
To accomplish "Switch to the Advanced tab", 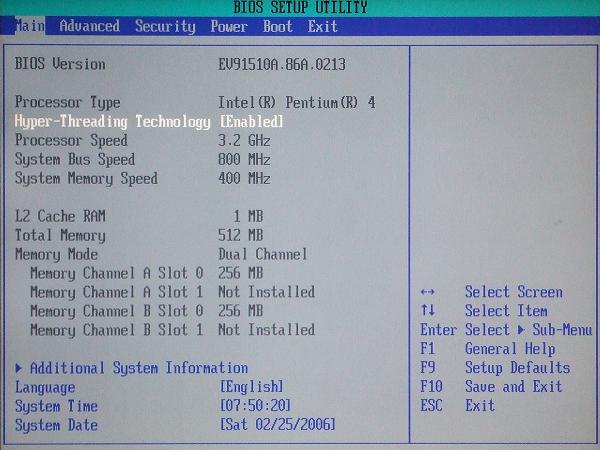I will (89, 26).
